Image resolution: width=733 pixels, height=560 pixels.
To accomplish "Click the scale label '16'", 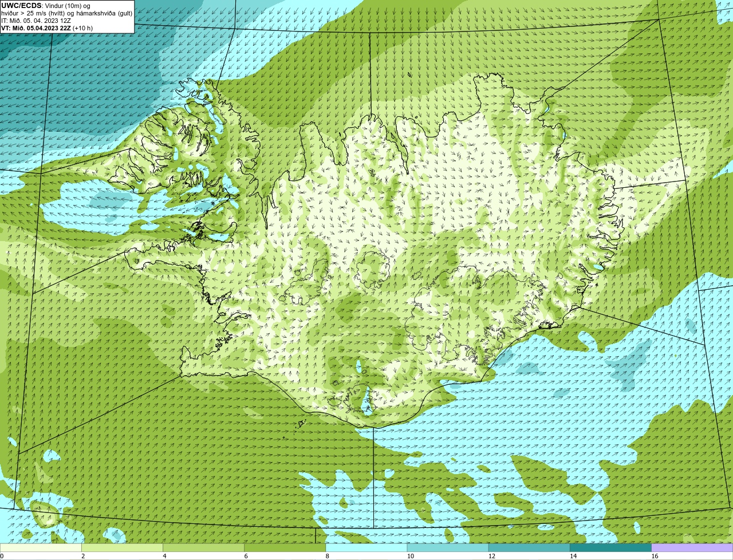I will point(655,556).
